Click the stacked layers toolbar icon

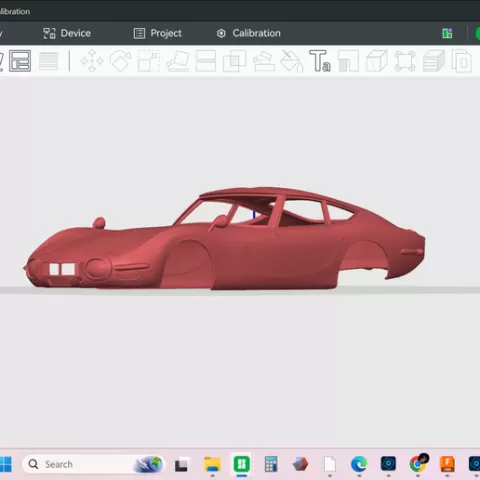tap(434, 61)
